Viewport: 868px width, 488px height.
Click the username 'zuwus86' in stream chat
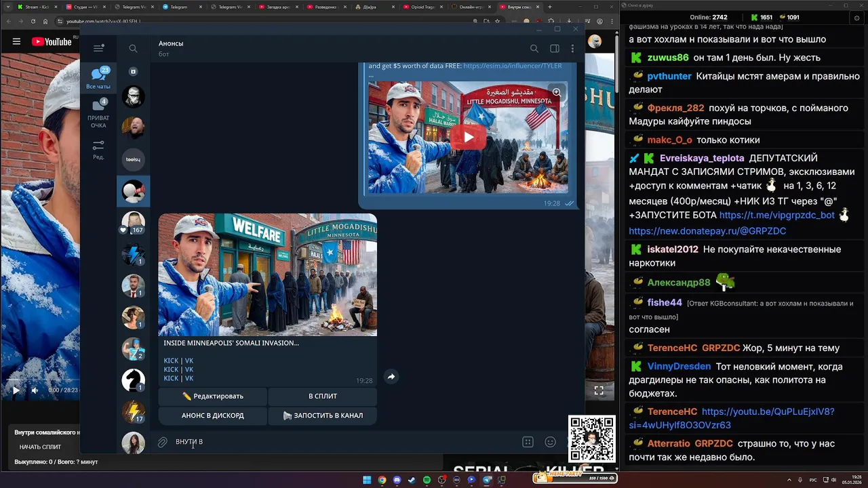point(668,58)
